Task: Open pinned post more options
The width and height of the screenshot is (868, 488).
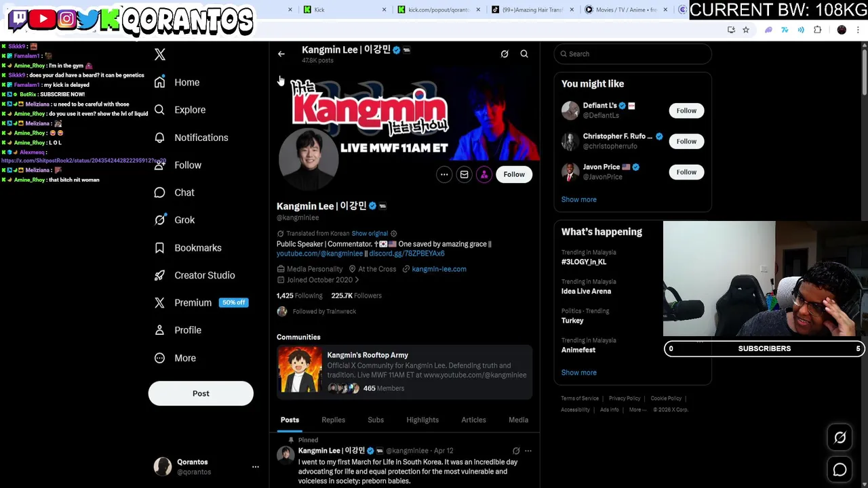Action: click(x=528, y=451)
